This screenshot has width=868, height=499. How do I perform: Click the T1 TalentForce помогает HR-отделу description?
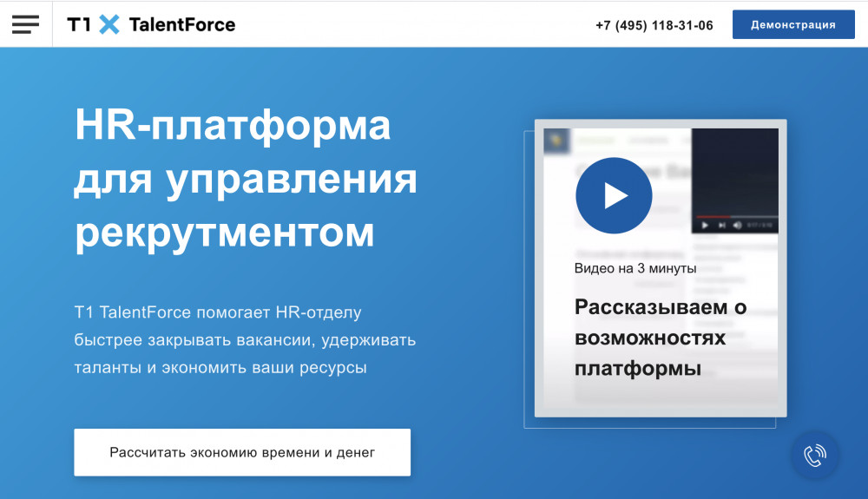(245, 339)
